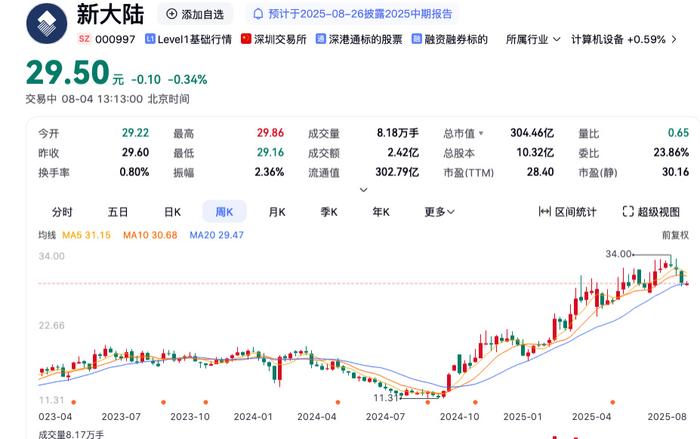The width and height of the screenshot is (700, 439).
Task: Switch to 五日 chart tab
Action: click(x=118, y=212)
